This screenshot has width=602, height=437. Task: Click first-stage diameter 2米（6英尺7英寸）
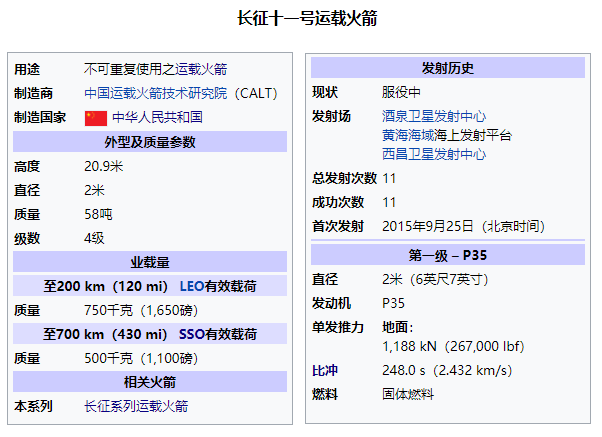pyautogui.click(x=435, y=279)
